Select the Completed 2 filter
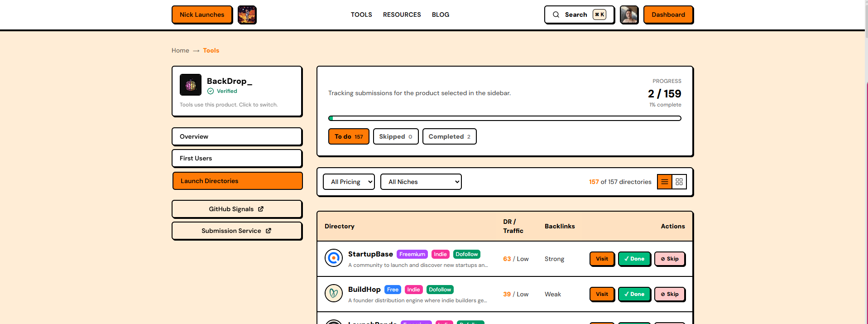 click(450, 136)
